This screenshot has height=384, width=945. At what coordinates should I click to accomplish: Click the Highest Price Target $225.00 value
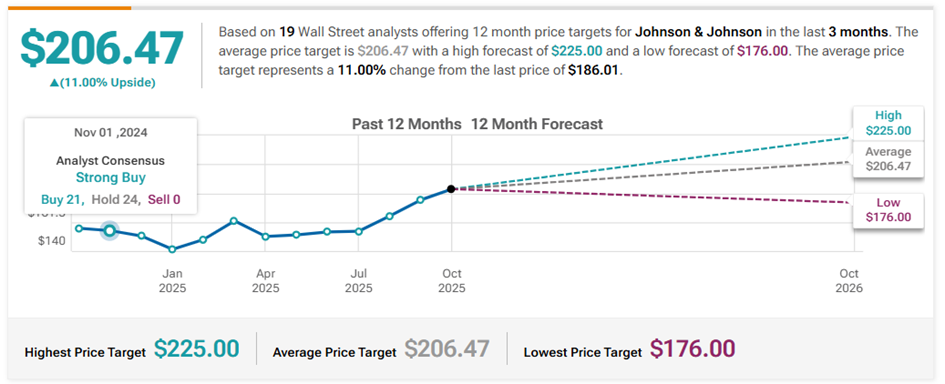click(196, 349)
